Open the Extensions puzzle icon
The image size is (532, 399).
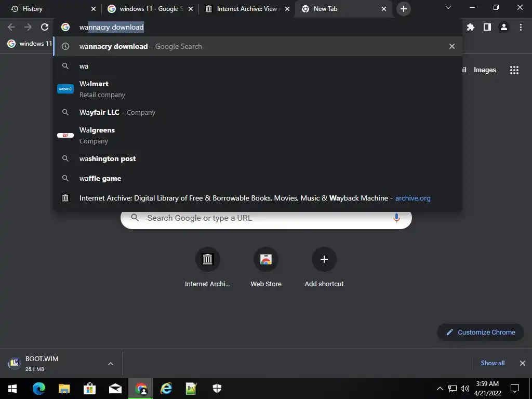470,27
